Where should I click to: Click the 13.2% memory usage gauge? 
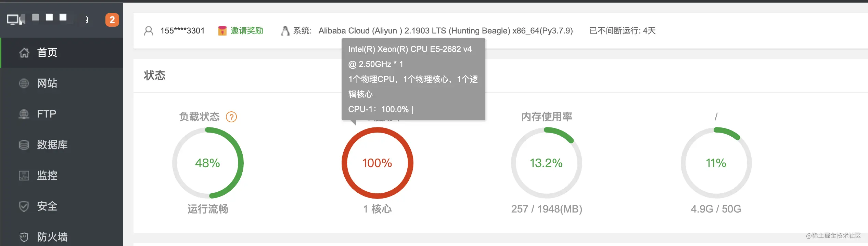point(547,163)
